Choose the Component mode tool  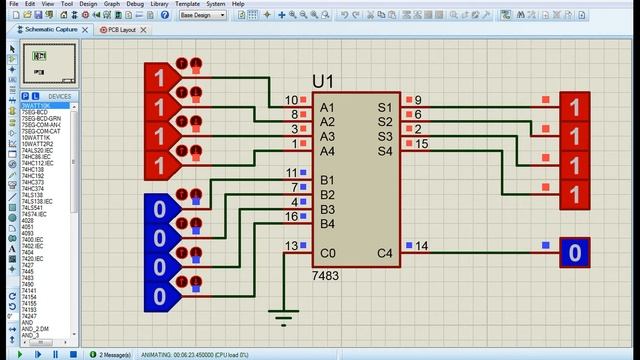pos(12,59)
